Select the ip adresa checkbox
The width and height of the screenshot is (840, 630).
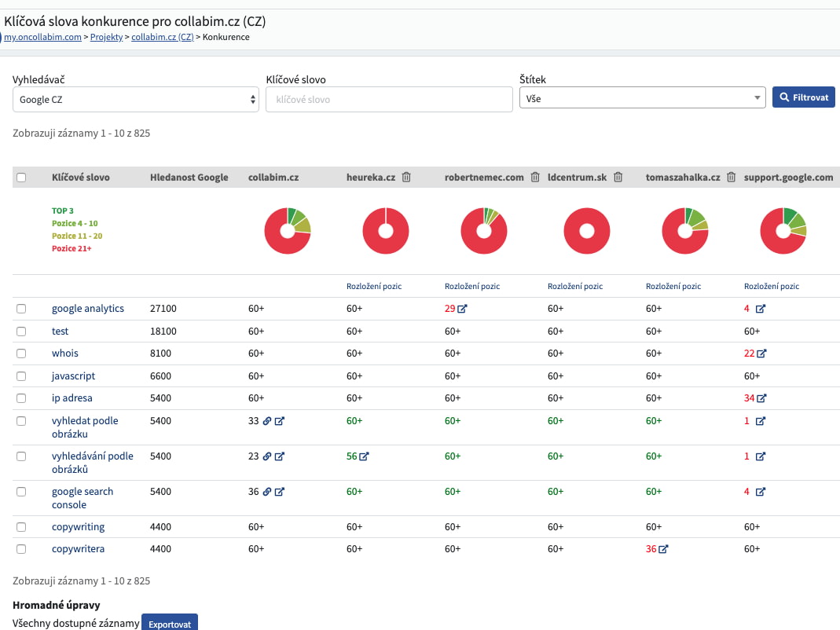click(21, 398)
